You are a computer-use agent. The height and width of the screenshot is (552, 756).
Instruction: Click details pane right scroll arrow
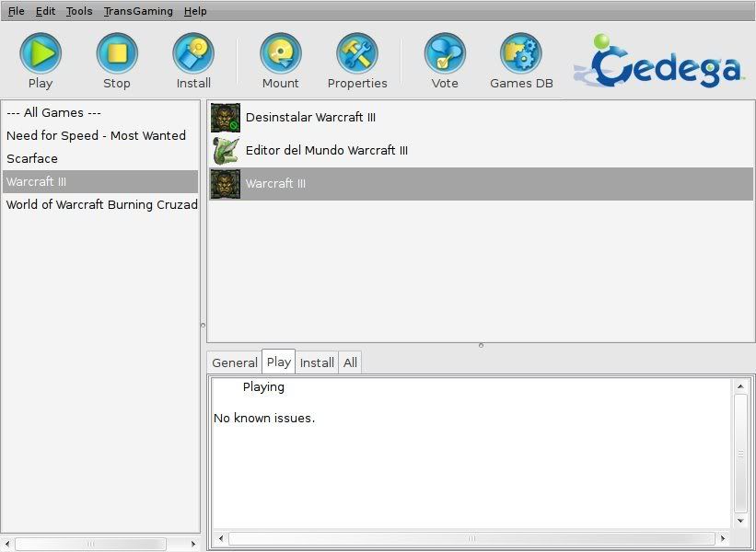coord(723,538)
